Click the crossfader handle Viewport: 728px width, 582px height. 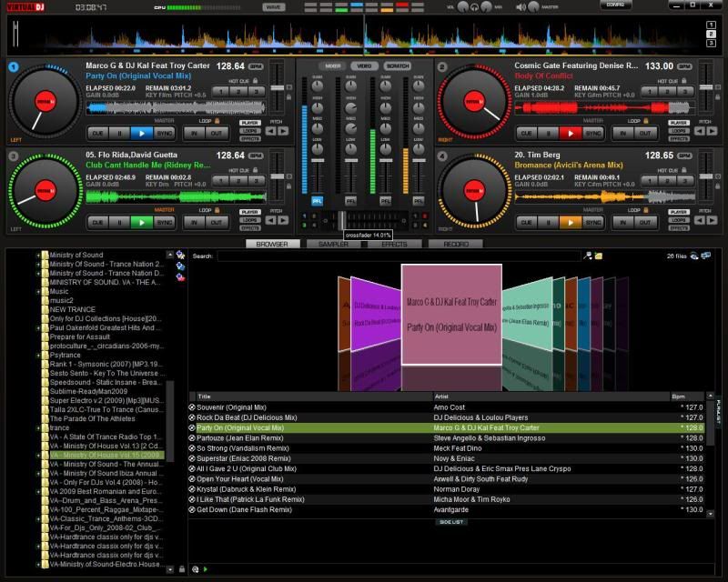tap(342, 219)
